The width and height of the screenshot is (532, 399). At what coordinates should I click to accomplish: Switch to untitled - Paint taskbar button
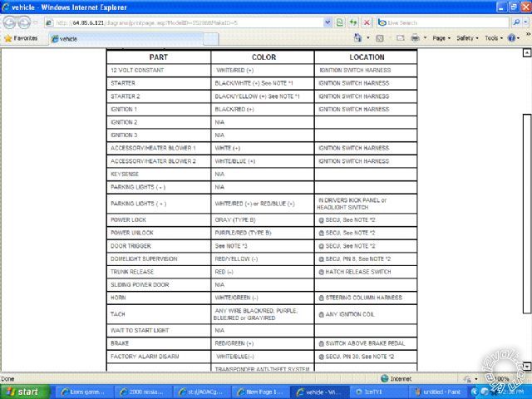441,392
